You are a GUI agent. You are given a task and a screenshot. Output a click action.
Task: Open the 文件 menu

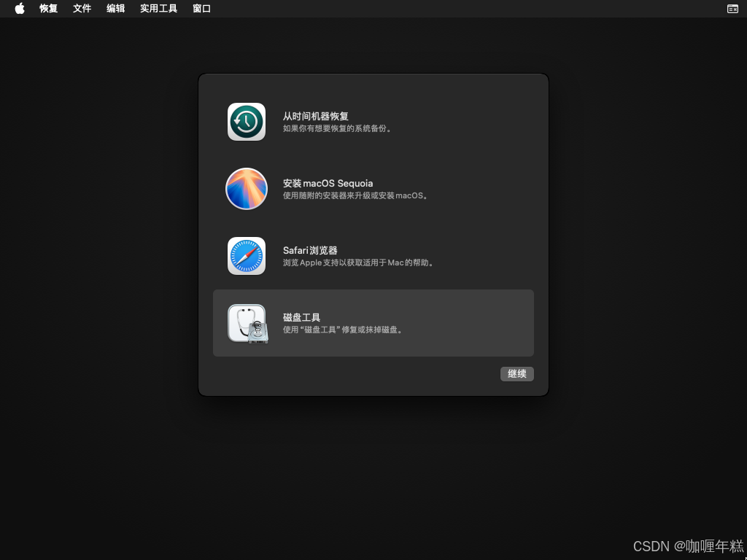click(x=82, y=9)
